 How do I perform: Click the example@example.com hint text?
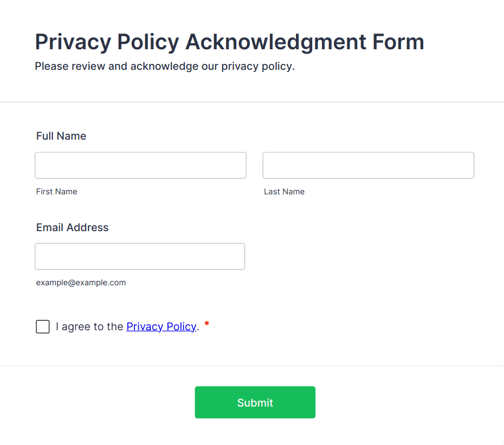pos(81,283)
